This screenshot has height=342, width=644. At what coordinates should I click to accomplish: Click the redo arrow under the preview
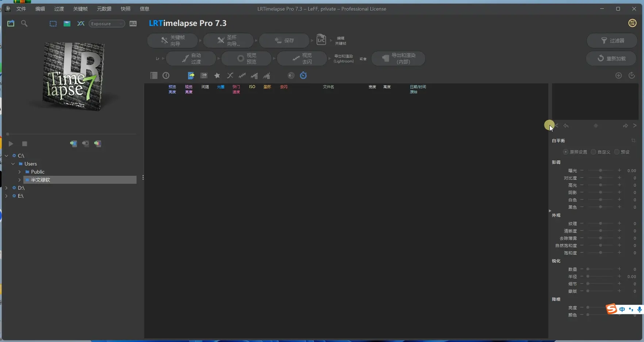(x=625, y=126)
